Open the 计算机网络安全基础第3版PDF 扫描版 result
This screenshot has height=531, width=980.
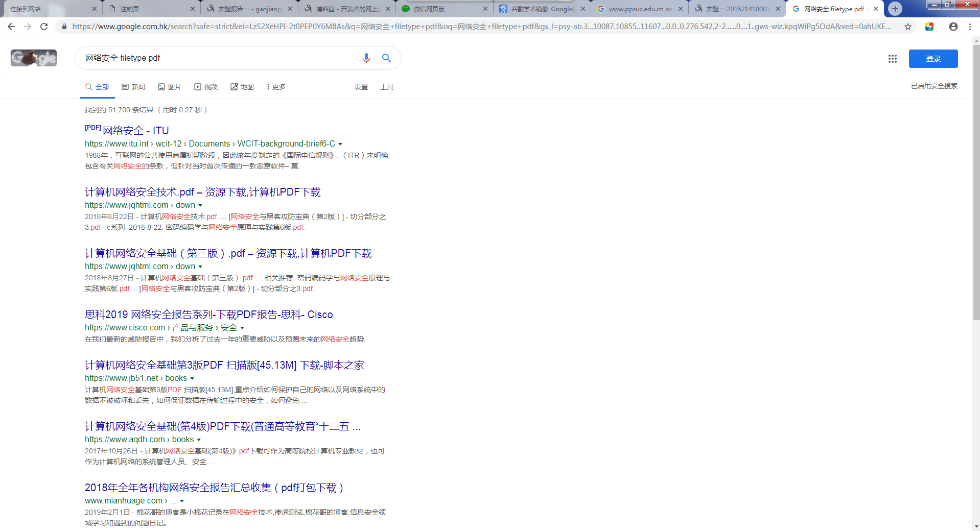point(224,365)
